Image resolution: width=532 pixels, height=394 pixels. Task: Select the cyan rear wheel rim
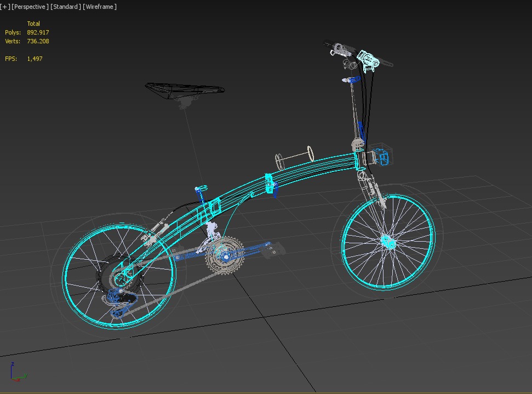point(119,276)
